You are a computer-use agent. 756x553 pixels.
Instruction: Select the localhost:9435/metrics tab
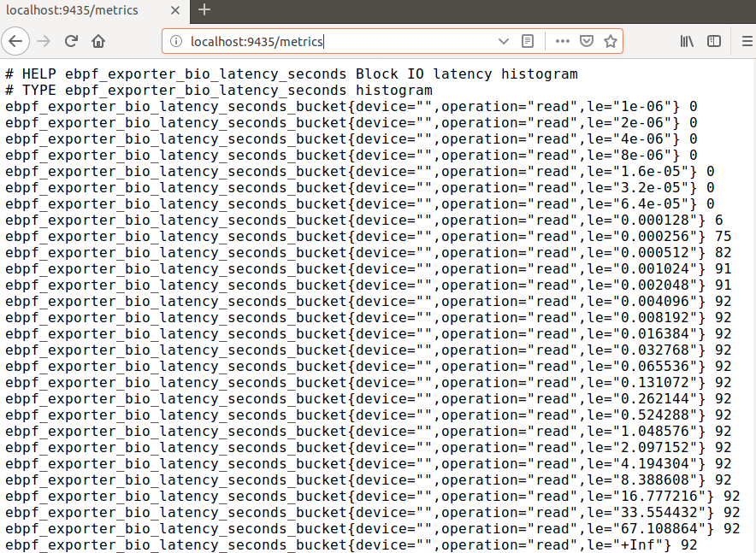tap(81, 11)
